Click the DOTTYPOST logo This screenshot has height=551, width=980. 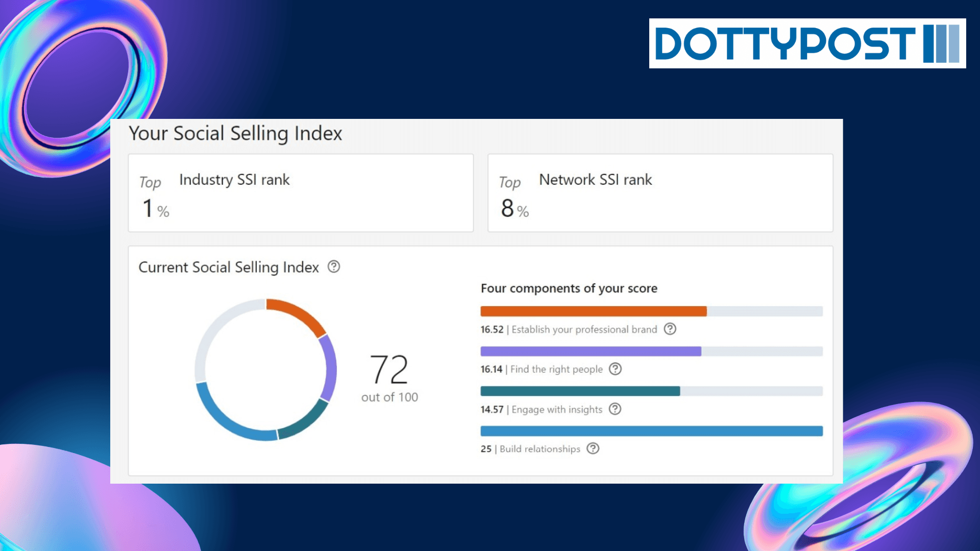coord(786,43)
